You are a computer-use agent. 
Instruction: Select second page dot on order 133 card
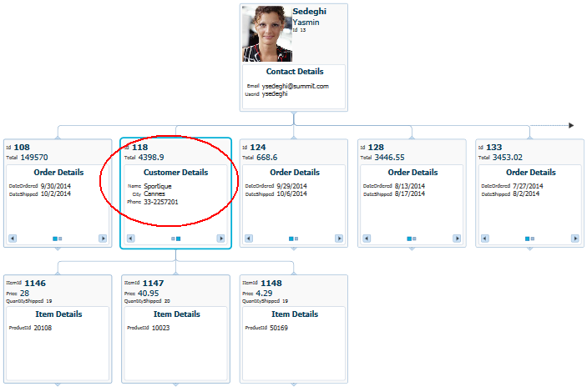533,239
